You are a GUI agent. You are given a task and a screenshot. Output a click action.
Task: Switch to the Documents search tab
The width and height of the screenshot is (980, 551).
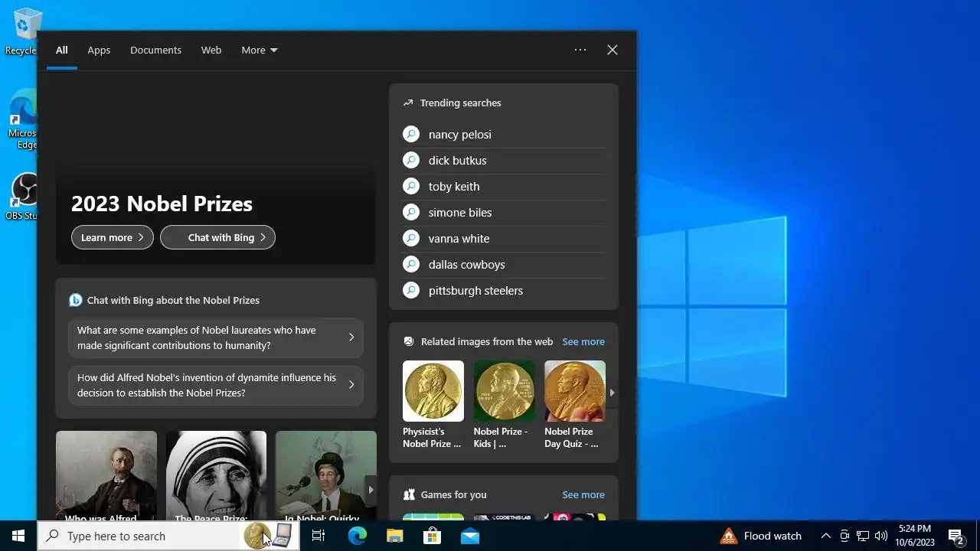click(155, 50)
